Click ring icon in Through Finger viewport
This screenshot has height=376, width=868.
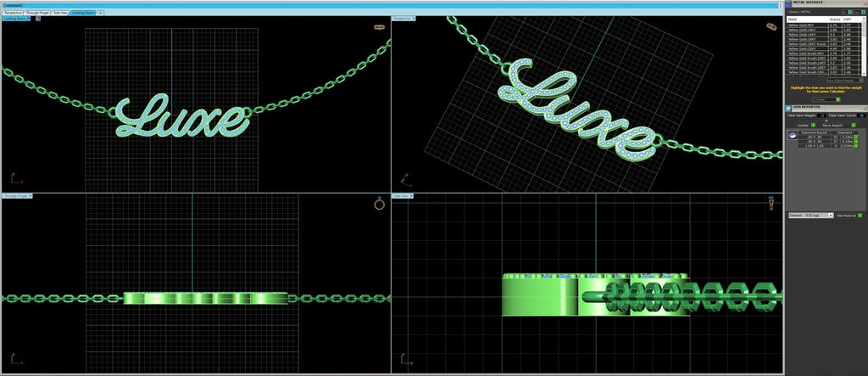click(380, 204)
